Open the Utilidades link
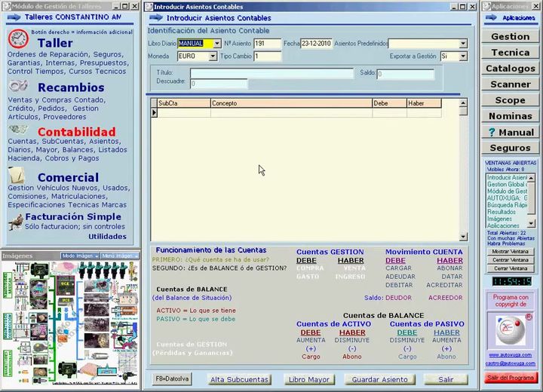 [x=107, y=237]
